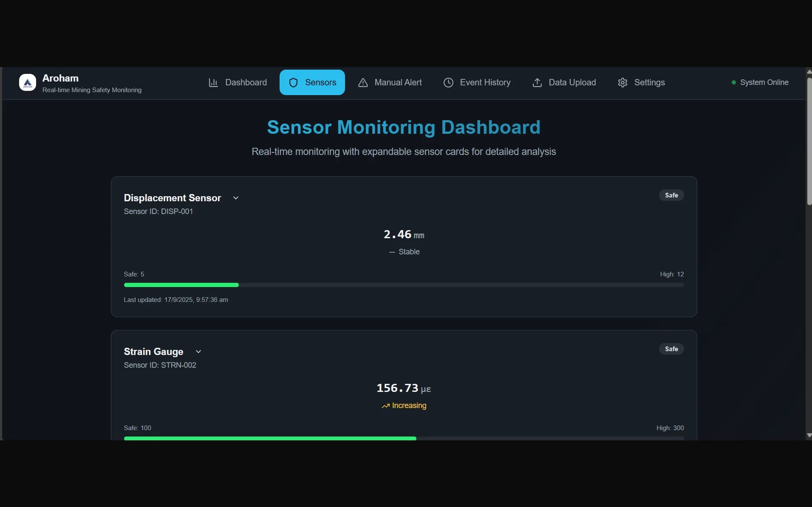This screenshot has width=812, height=507.
Task: Click the page vertical scrollbar thumb
Action: (x=809, y=141)
